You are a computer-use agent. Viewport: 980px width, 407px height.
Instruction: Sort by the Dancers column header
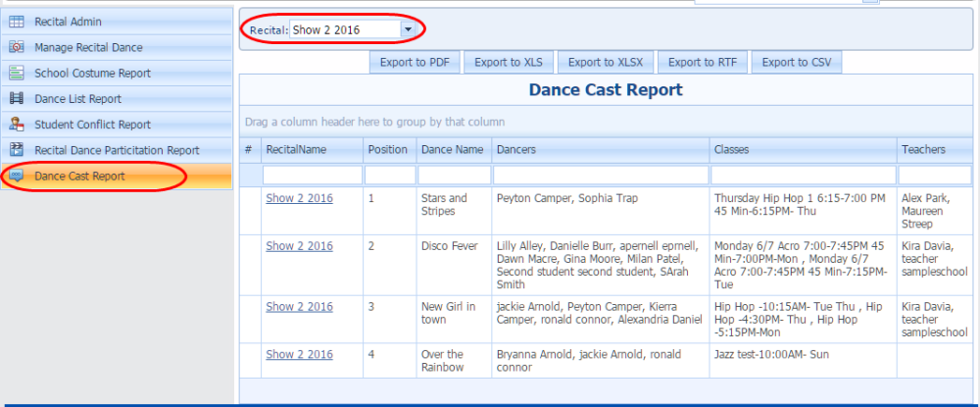[601, 150]
